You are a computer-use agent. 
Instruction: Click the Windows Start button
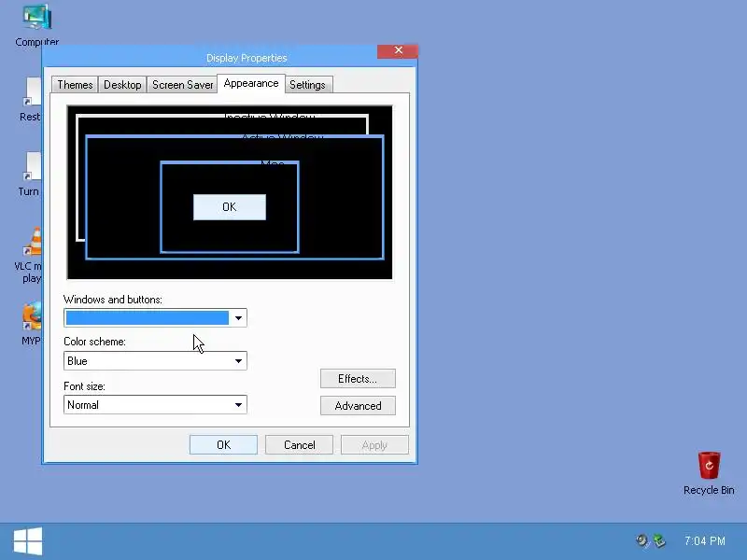click(28, 541)
